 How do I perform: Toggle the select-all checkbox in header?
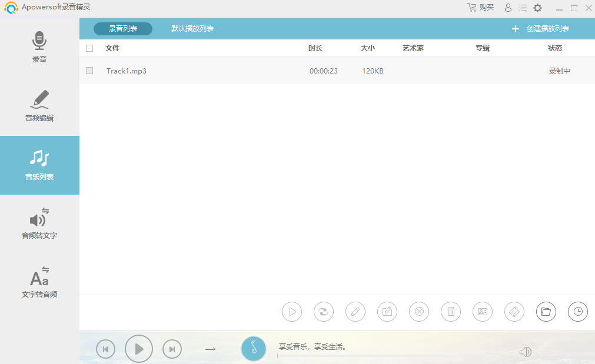click(x=89, y=48)
